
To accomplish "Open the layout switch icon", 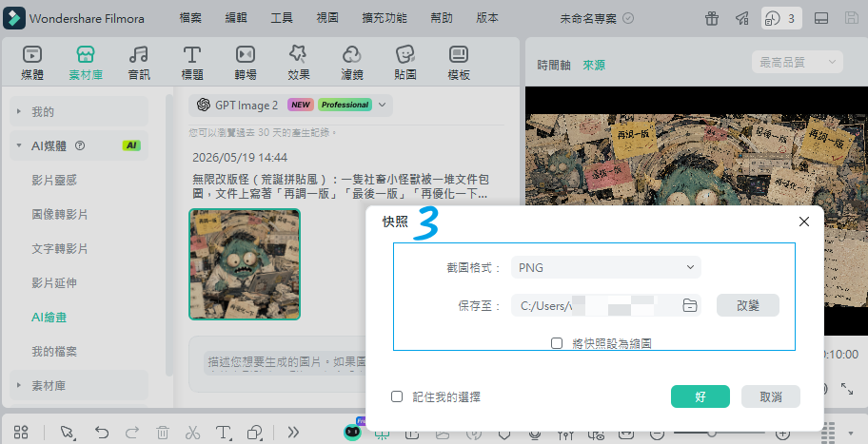I will tap(821, 18).
